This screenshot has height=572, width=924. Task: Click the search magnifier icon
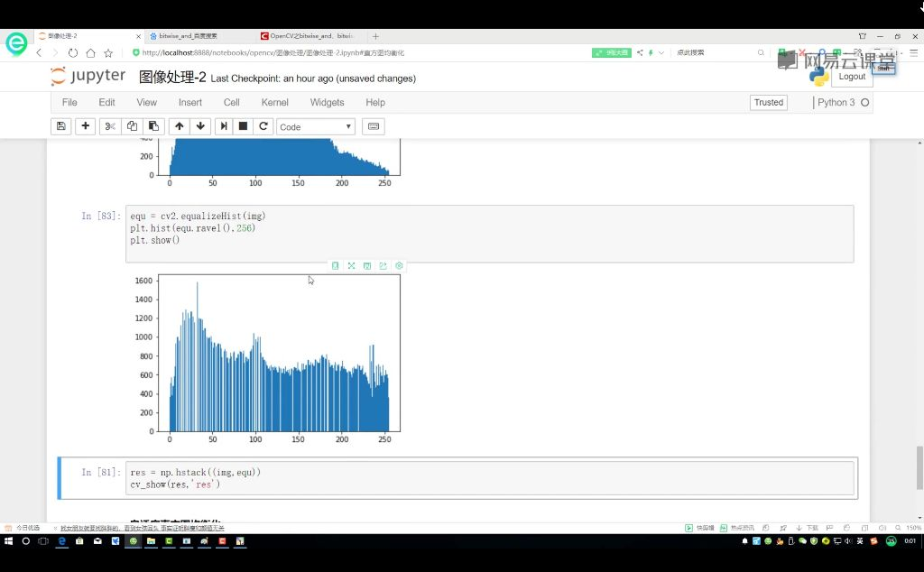tap(761, 52)
